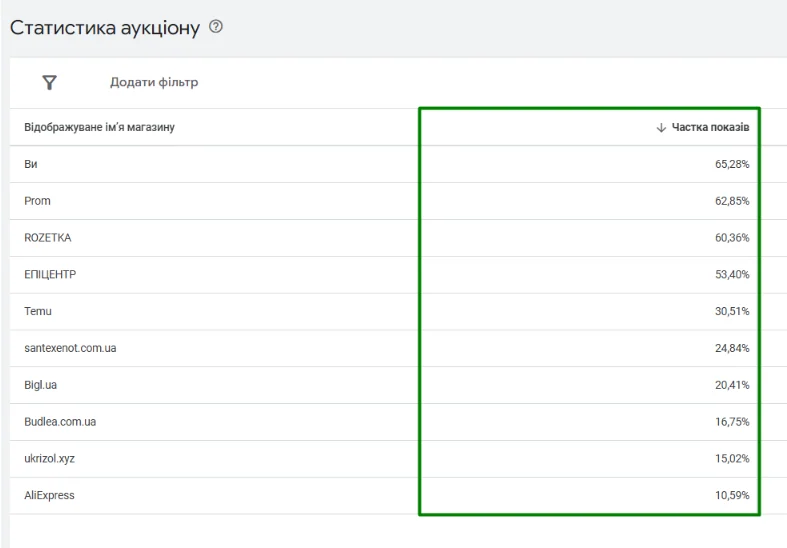Click the Частка показів column header

[710, 127]
